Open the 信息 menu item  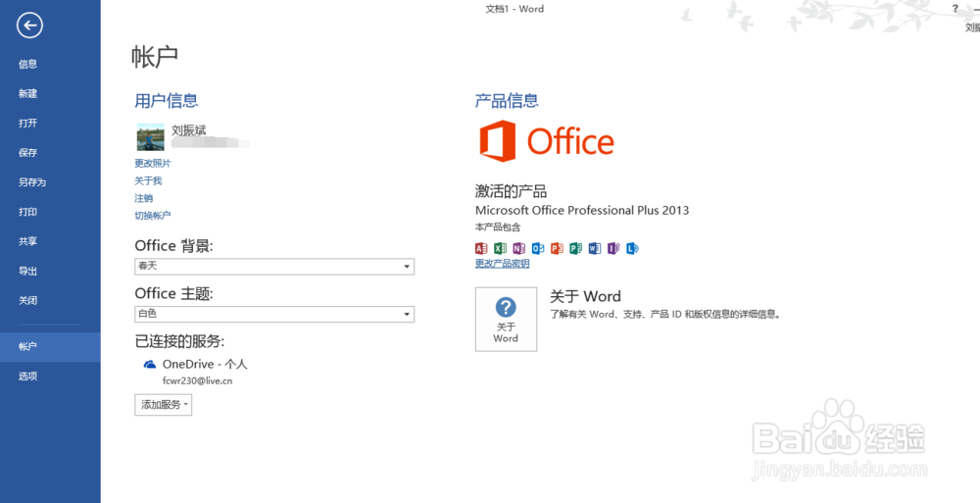(27, 65)
